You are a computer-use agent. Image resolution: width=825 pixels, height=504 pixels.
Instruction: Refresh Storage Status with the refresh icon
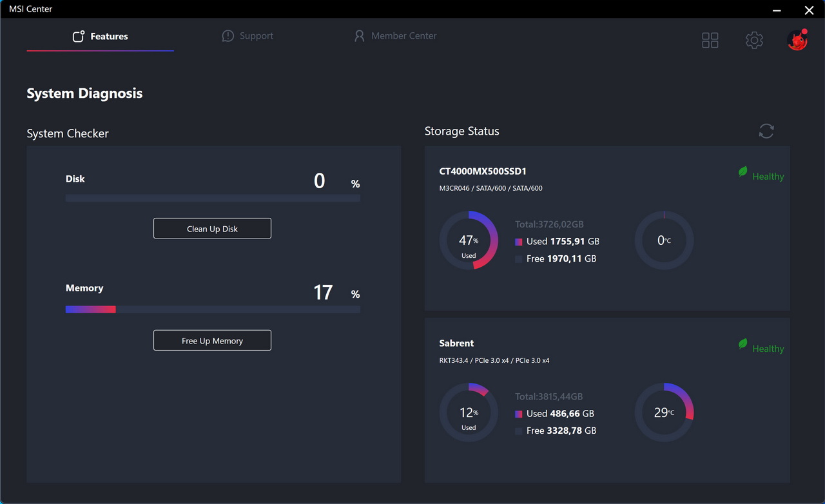click(x=766, y=131)
